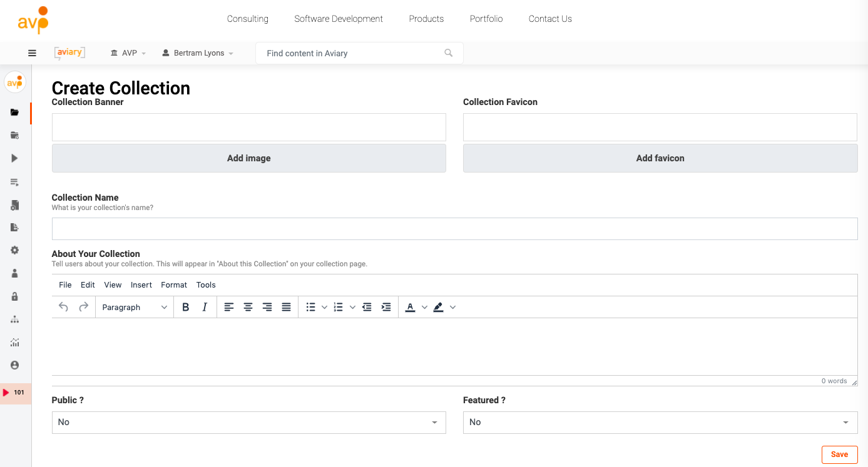
Task: Click the orange AVP logo at top left
Action: pyautogui.click(x=33, y=20)
